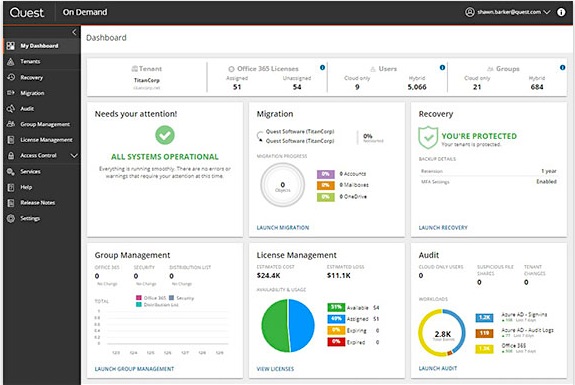This screenshot has height=385, width=575.
Task: Collapse the sidebar with the chevron arrow
Action: coord(74,32)
